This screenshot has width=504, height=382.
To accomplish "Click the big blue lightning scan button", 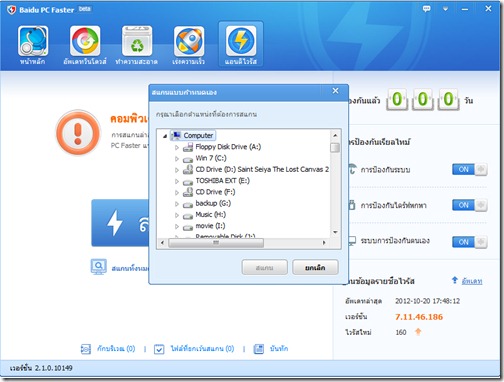I will coord(120,223).
